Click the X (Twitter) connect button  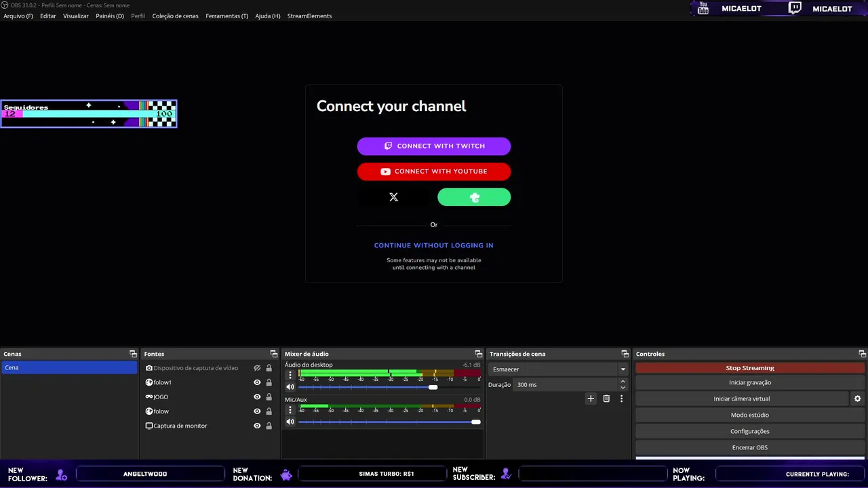pos(394,197)
